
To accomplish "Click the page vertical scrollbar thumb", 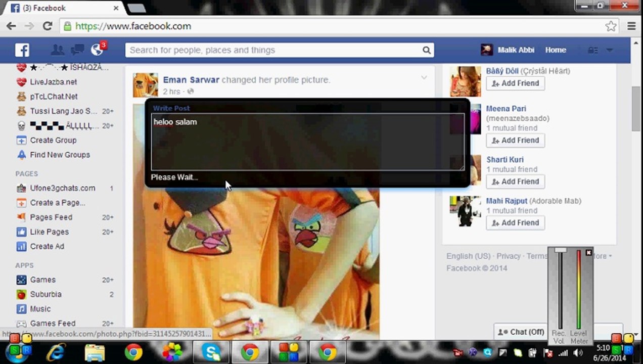I will [636, 109].
